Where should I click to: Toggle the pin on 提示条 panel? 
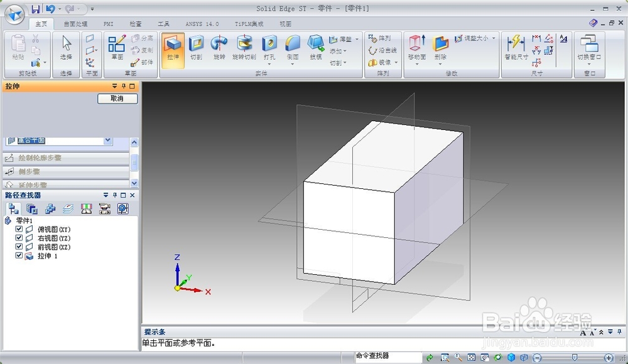click(x=620, y=331)
